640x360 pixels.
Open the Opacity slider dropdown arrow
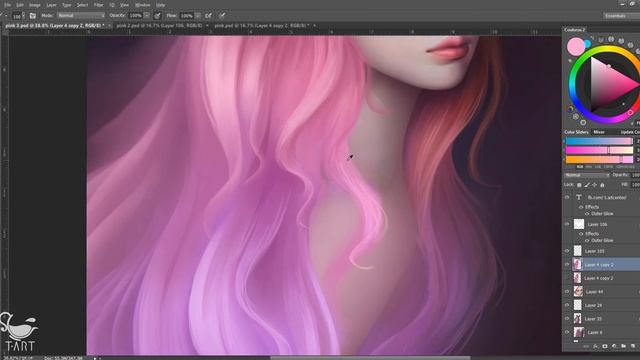(147, 16)
